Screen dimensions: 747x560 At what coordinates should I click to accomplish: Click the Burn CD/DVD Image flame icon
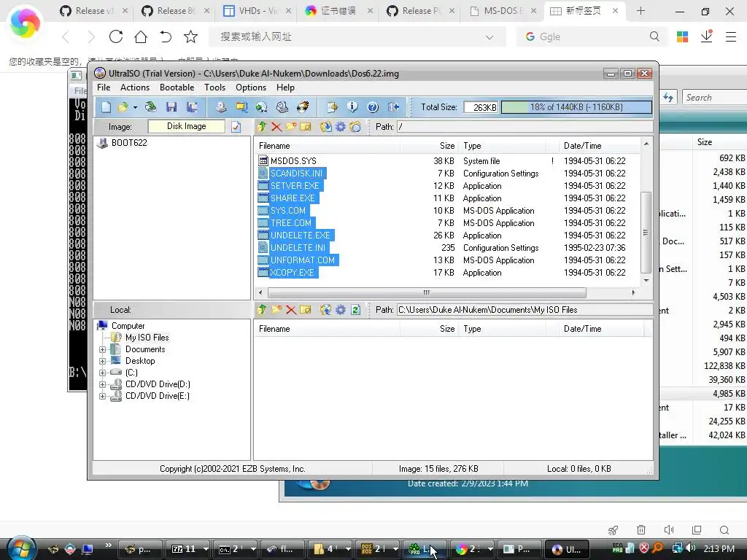(303, 107)
